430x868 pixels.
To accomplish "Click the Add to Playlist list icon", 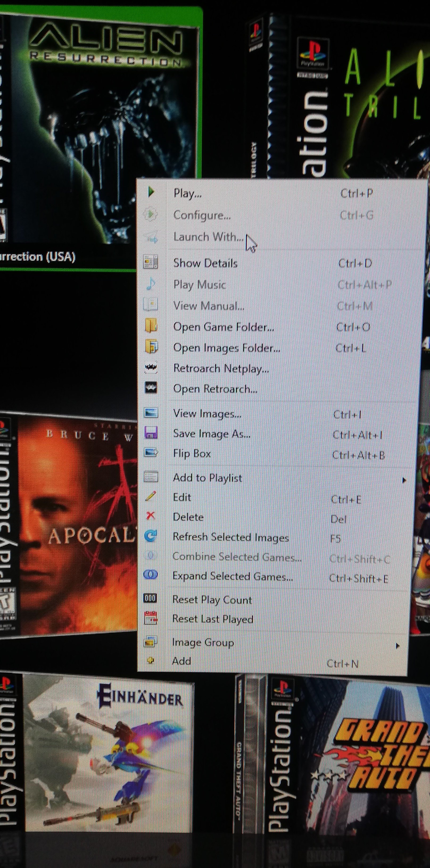I will pos(151,477).
